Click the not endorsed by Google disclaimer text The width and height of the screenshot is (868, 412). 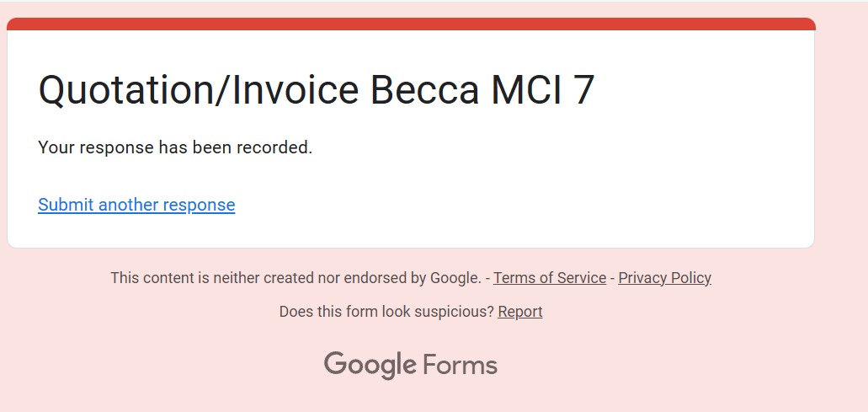point(295,278)
